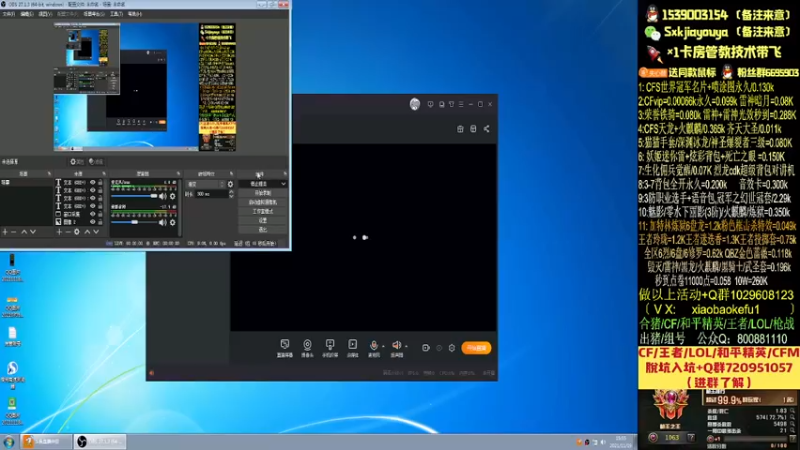Toggle visibility of the 窗口采集 source
The image size is (800, 450).
(93, 214)
